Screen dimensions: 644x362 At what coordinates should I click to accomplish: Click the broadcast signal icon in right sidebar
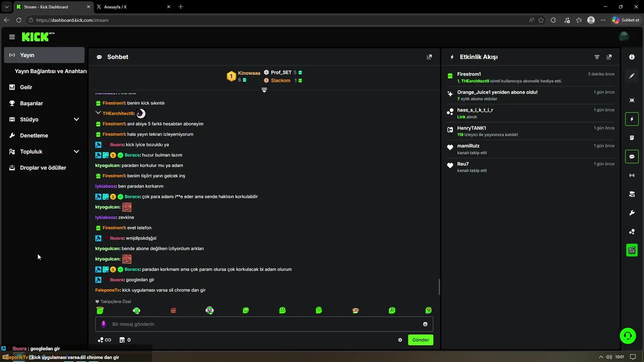pos(632,175)
